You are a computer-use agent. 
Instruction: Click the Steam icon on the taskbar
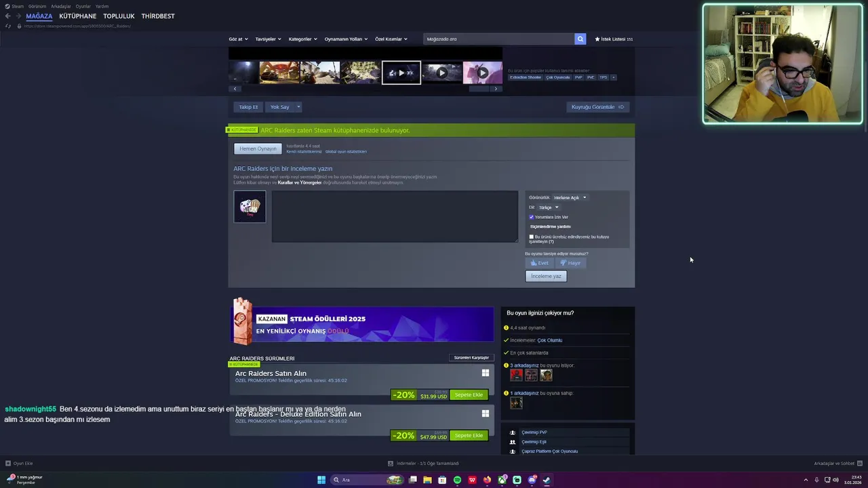click(x=547, y=480)
